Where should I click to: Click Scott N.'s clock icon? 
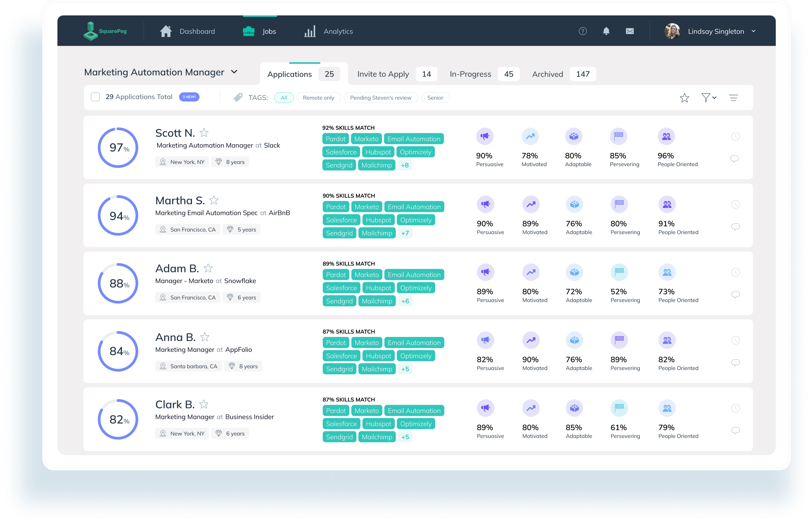coord(735,137)
